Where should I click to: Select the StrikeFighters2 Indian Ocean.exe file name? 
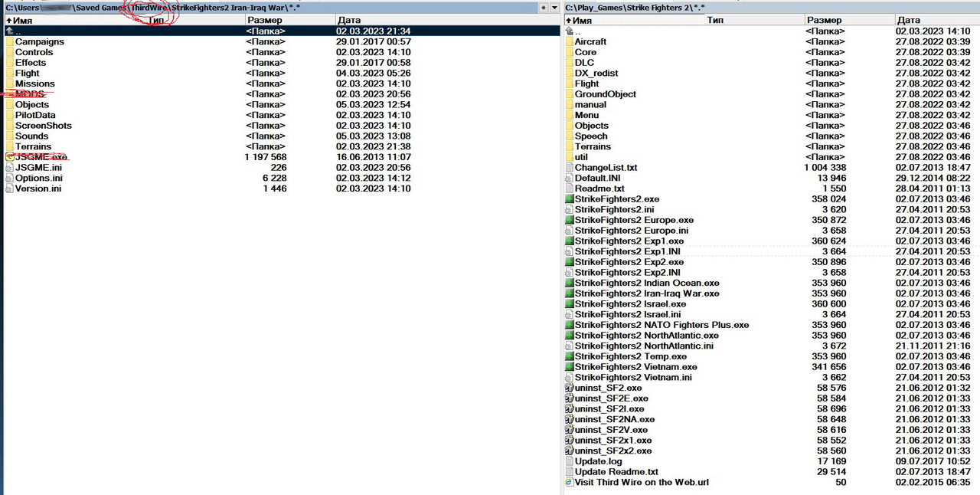[648, 283]
